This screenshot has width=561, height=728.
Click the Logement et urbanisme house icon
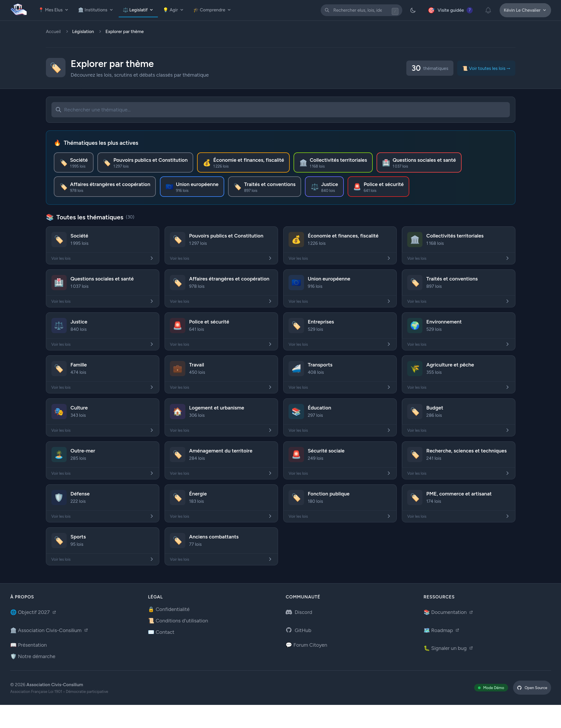(177, 412)
